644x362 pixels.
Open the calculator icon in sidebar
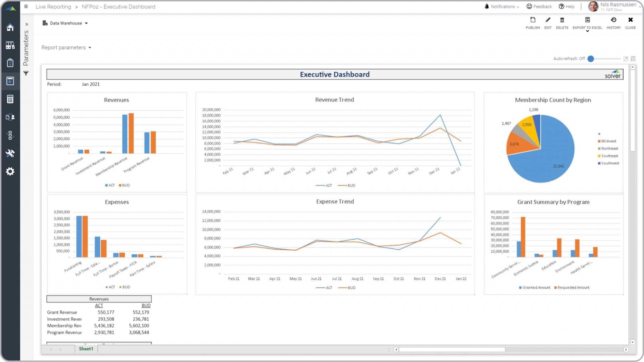10,99
